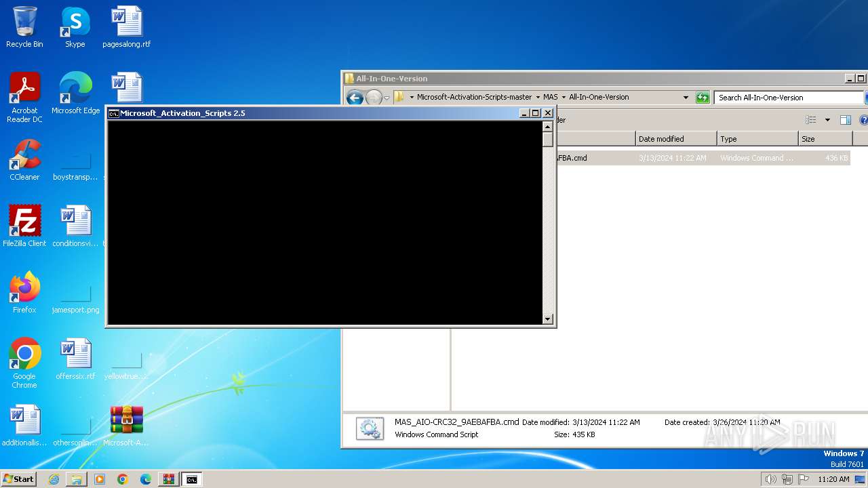Click the taskbar clock showing 11:20 AM

(833, 479)
